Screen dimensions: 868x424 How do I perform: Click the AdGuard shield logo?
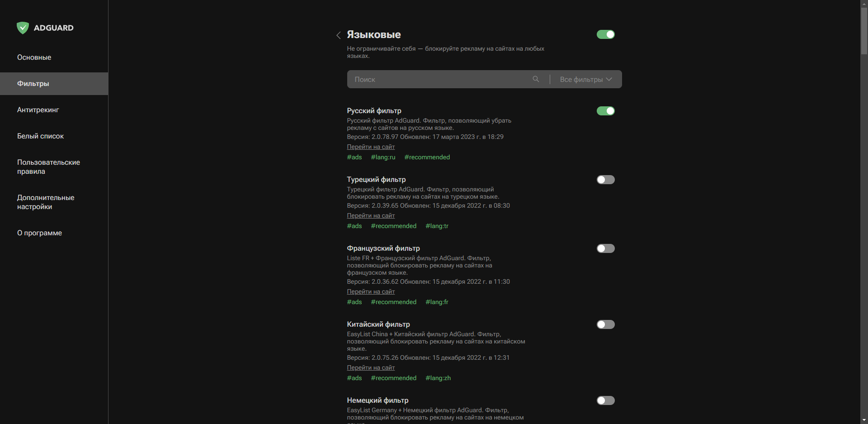[x=22, y=28]
